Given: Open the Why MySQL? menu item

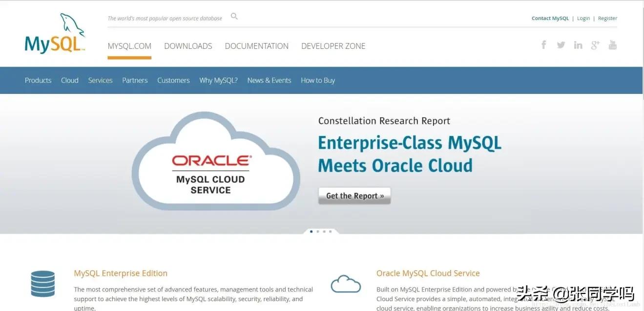Looking at the screenshot, I should click(218, 80).
